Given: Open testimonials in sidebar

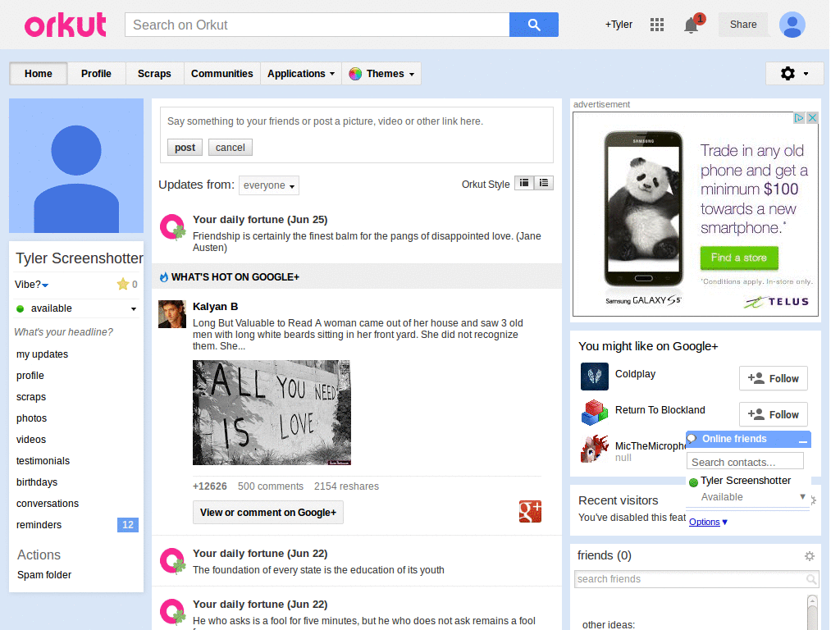Looking at the screenshot, I should point(43,461).
